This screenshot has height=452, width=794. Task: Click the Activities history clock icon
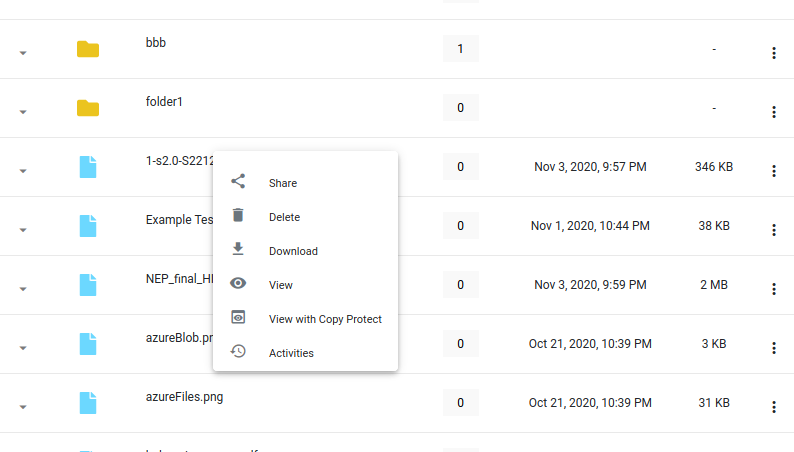[x=238, y=351]
